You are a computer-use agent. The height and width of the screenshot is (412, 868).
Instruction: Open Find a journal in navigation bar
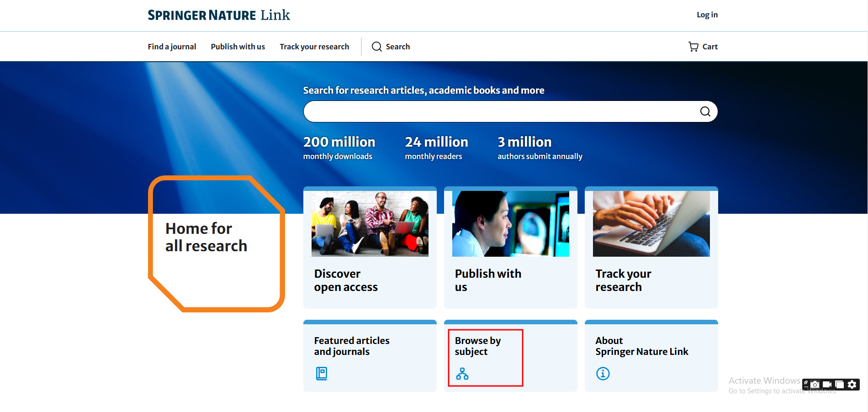click(172, 47)
